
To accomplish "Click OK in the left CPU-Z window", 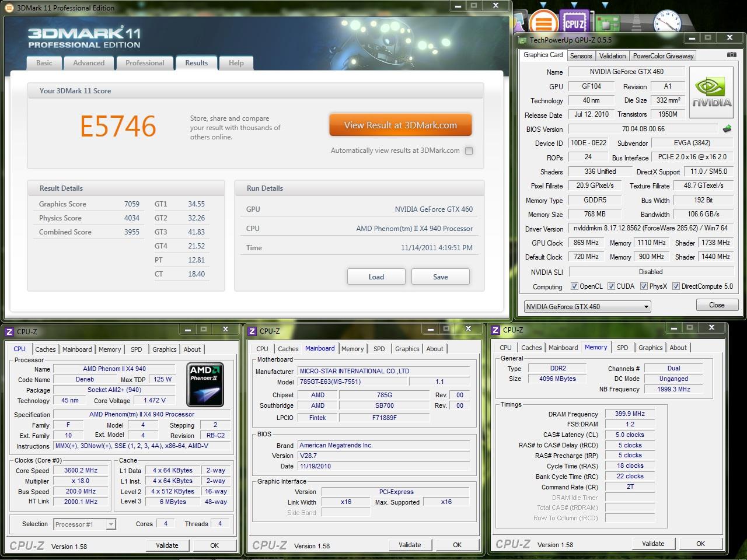I will (214, 545).
